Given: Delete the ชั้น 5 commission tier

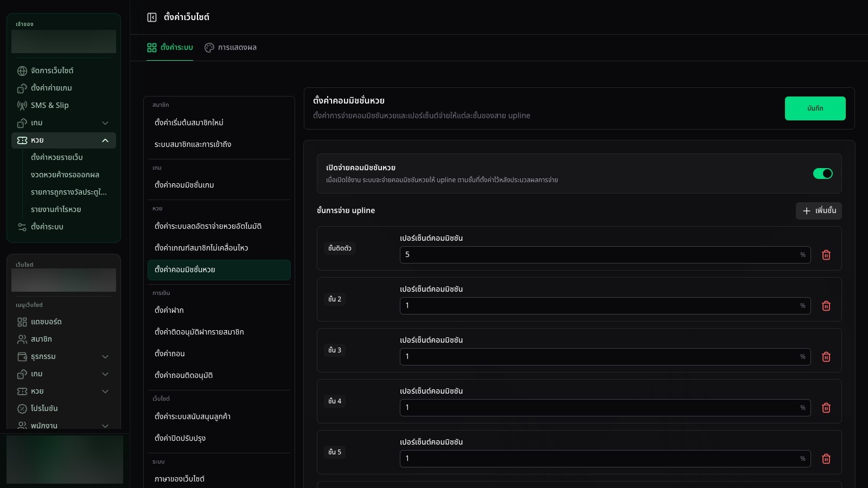Looking at the screenshot, I should click(826, 459).
